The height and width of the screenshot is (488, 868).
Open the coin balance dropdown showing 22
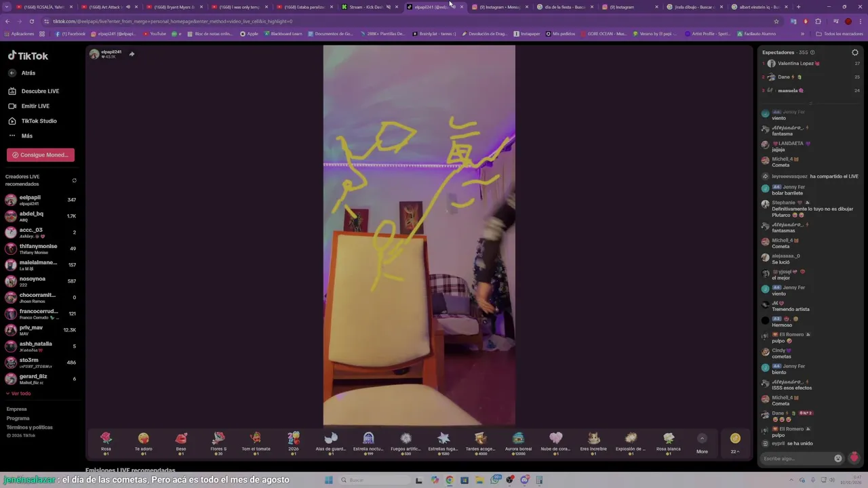(734, 444)
